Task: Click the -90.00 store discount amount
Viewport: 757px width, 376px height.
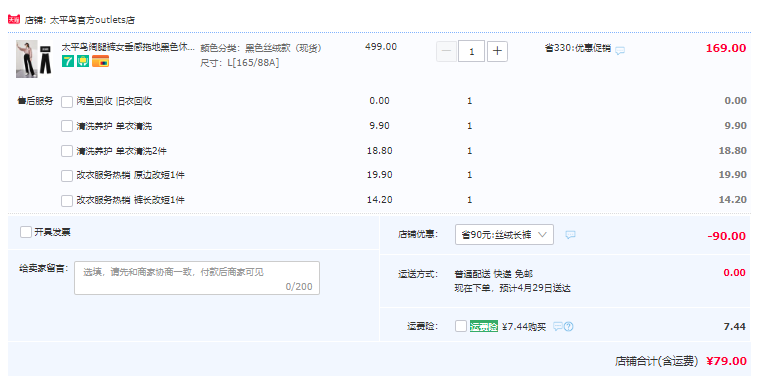Action: 727,236
